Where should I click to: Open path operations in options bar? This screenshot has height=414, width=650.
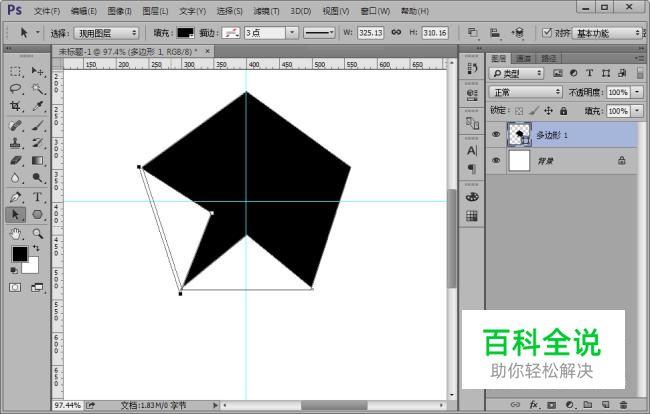tap(473, 33)
